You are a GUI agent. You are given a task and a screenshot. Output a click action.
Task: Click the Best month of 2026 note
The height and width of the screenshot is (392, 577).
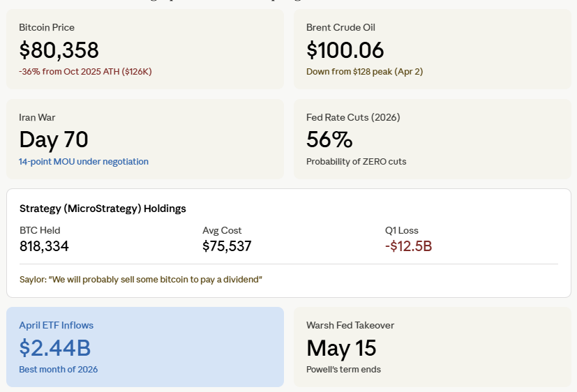59,369
